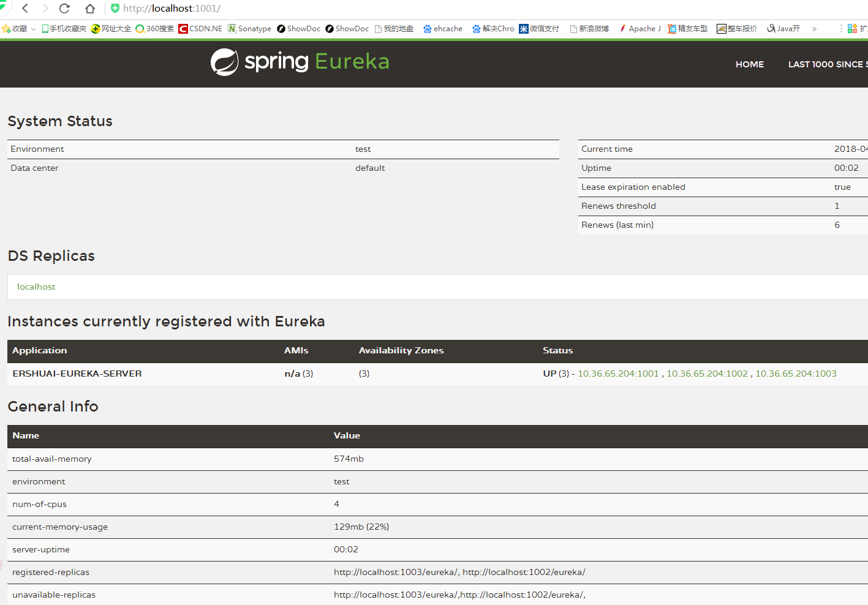
Task: Click the Current time row label
Action: (x=607, y=149)
